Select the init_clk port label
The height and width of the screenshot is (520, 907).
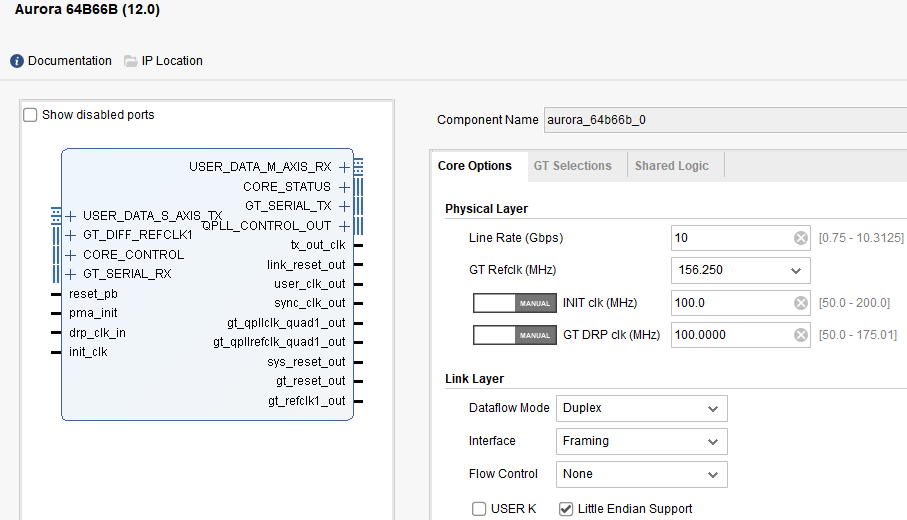88,352
